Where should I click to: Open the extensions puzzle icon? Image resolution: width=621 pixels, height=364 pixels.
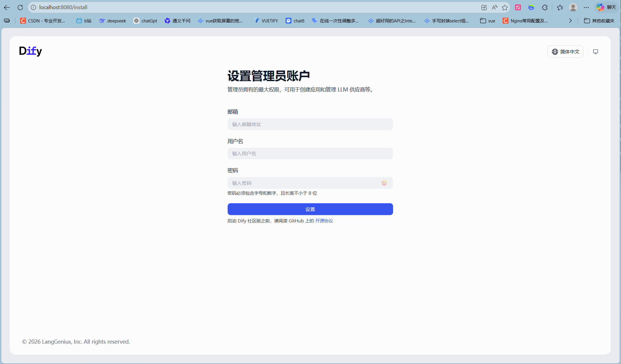[545, 7]
